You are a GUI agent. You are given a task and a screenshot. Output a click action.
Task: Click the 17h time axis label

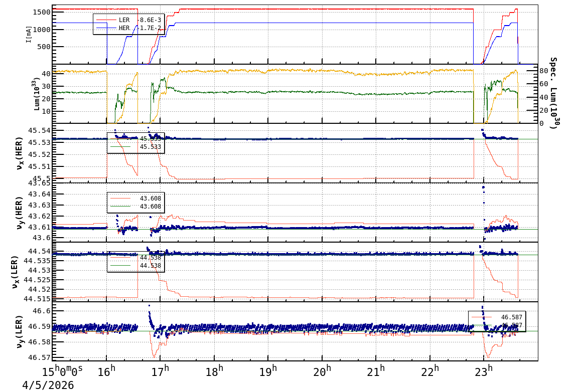(161, 371)
